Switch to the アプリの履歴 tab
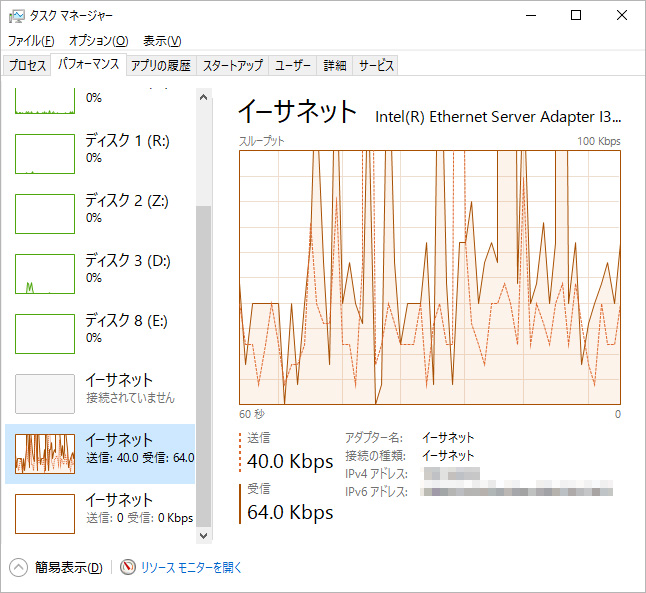 point(161,66)
